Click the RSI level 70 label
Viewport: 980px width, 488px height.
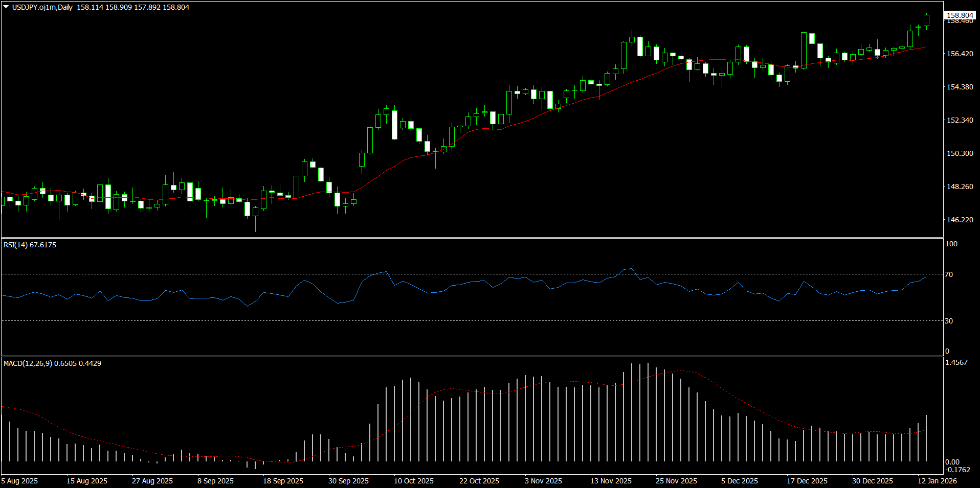tap(949, 274)
